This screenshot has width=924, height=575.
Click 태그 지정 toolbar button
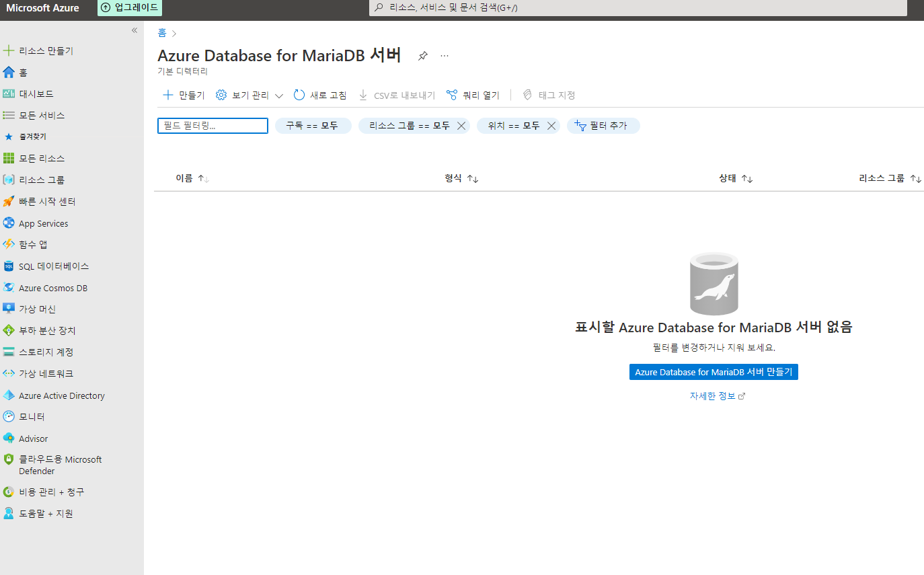click(549, 95)
